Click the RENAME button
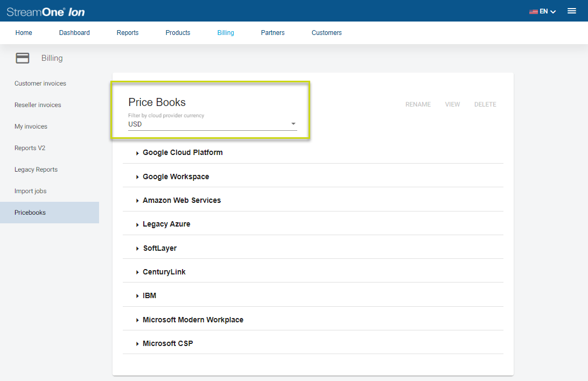The image size is (588, 381). pyautogui.click(x=418, y=104)
